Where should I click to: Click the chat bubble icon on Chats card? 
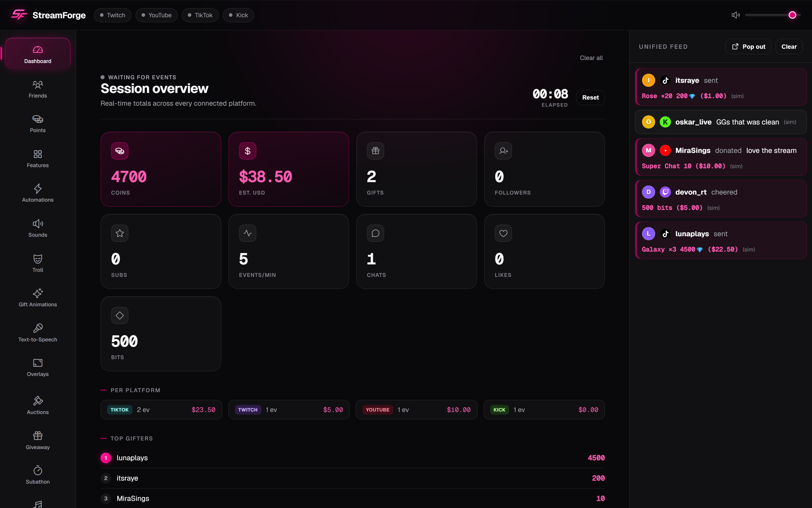376,233
